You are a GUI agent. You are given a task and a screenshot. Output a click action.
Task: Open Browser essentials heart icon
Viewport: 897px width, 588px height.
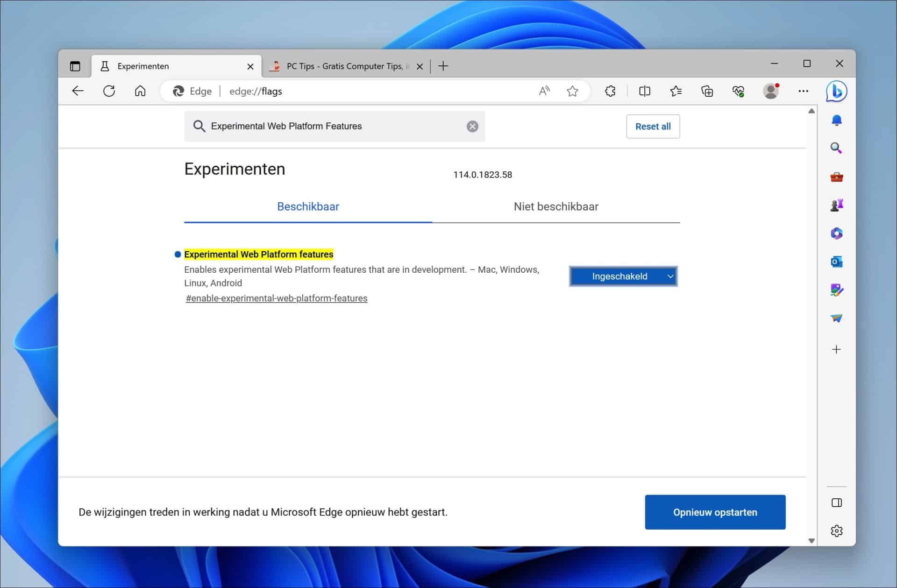pos(739,91)
